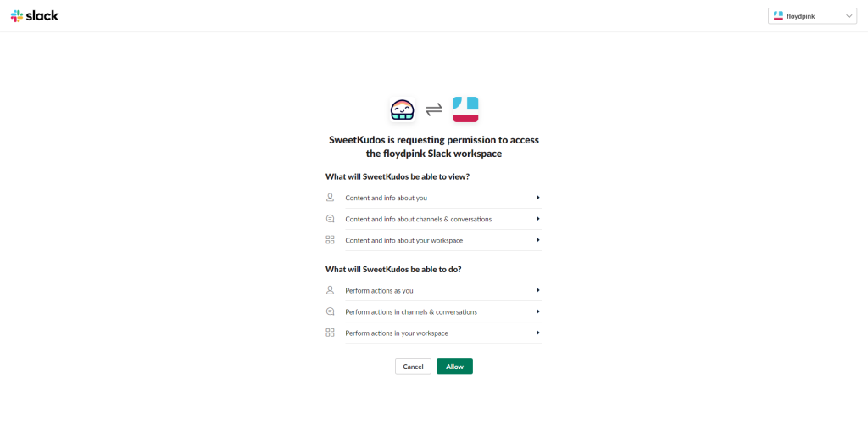Expand 'Content and info about you' arrow
This screenshot has width=868, height=431.
[538, 198]
